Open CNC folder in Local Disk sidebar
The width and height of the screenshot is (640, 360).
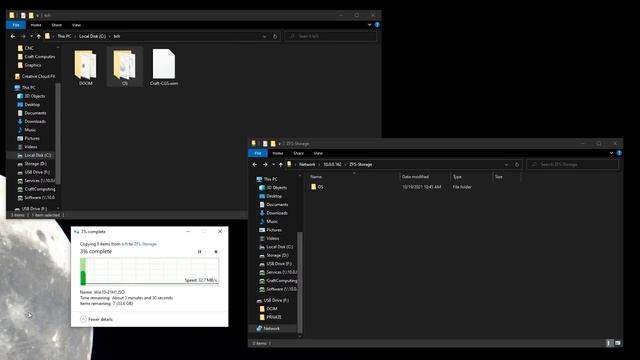pos(25,48)
